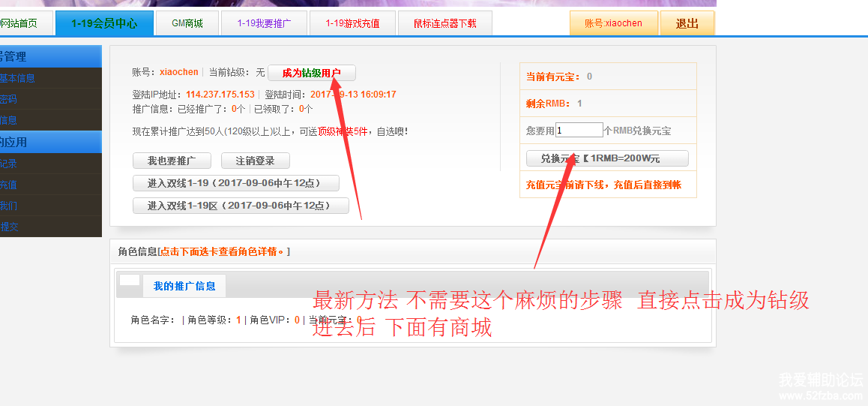Viewport: 868px width, 406px height.
Task: Click the account name xiaochen text
Action: coord(179,72)
